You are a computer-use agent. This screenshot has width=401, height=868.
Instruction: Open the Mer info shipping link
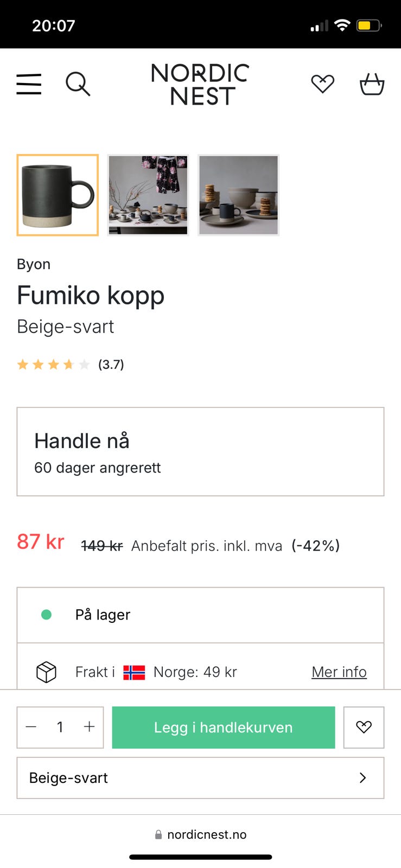point(339,672)
